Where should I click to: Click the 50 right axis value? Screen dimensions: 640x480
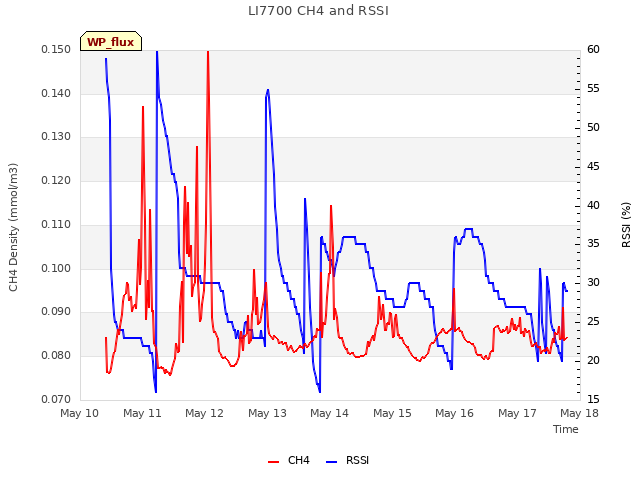593,127
